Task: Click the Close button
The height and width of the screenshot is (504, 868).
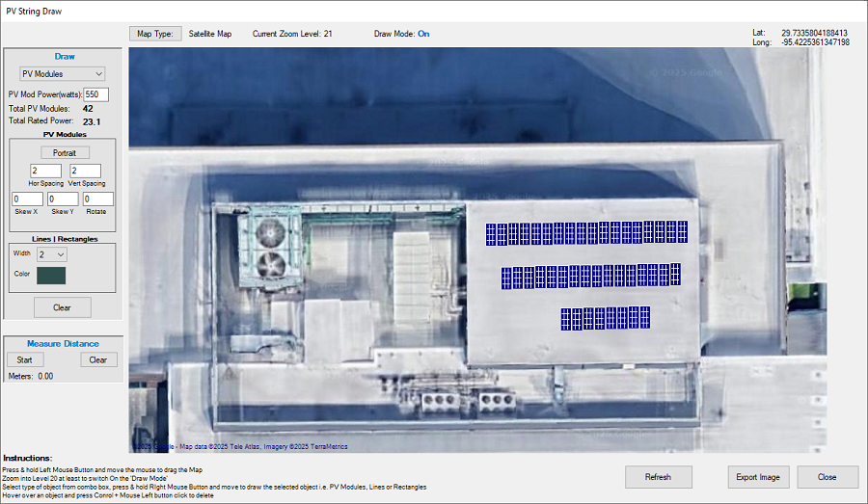Action: pyautogui.click(x=827, y=477)
